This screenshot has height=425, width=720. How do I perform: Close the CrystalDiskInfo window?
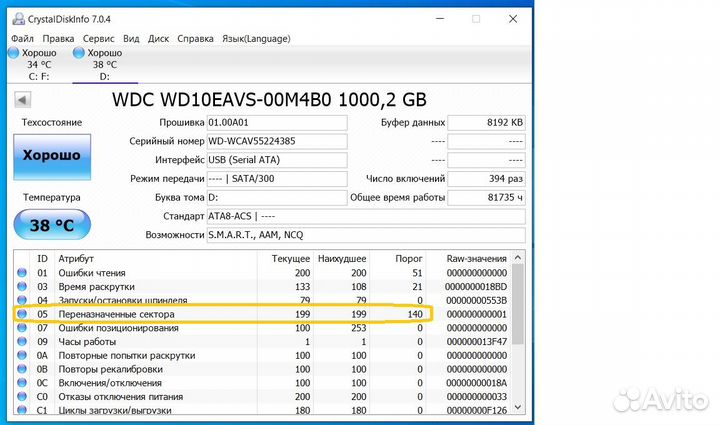(x=513, y=19)
